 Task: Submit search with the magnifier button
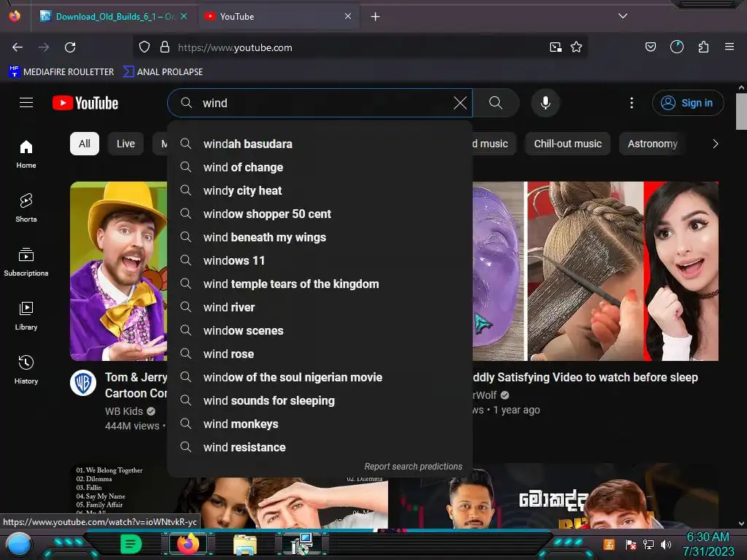coord(495,103)
